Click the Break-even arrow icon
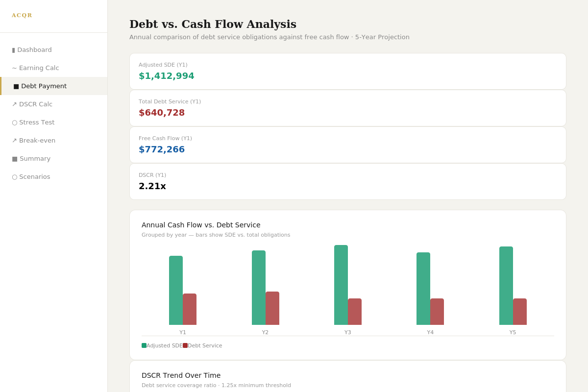 [x=14, y=141]
